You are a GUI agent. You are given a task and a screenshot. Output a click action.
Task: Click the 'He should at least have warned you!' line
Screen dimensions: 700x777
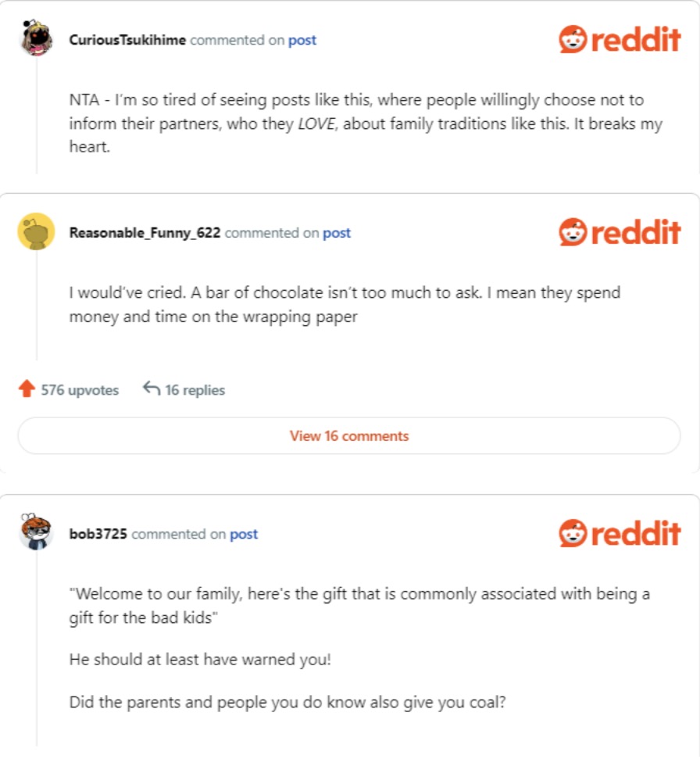tap(200, 659)
